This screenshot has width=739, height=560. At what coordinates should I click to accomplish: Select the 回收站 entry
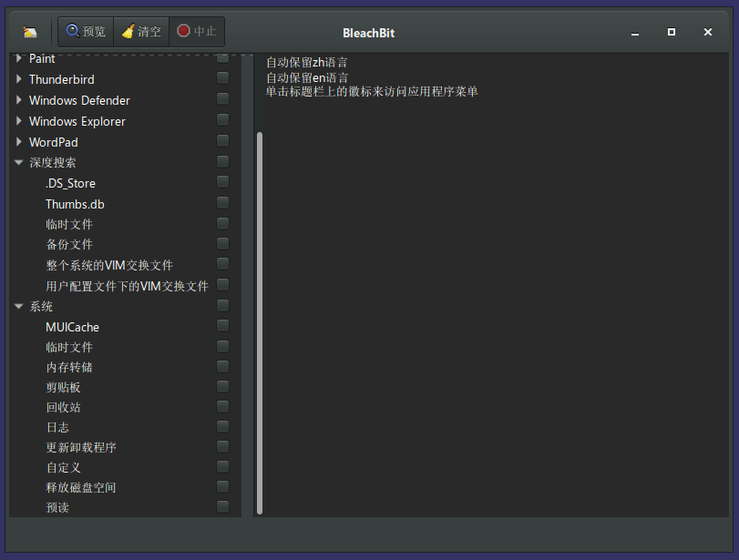click(63, 407)
